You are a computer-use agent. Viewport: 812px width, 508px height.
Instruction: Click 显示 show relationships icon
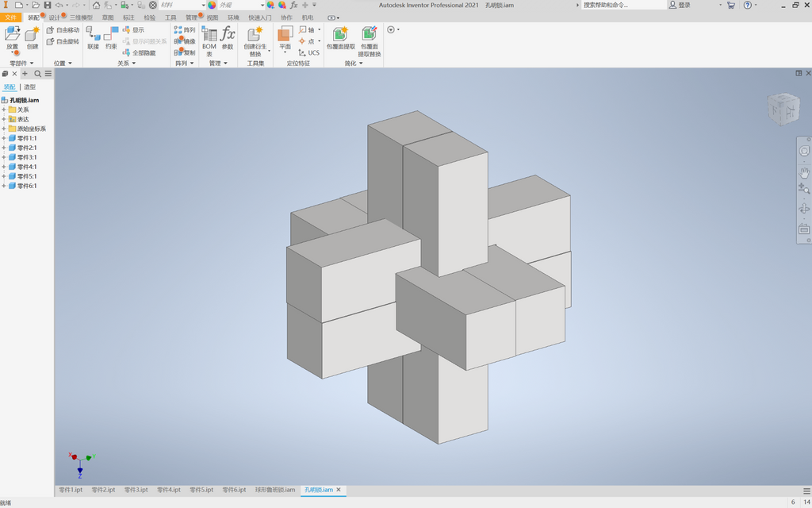(x=133, y=30)
